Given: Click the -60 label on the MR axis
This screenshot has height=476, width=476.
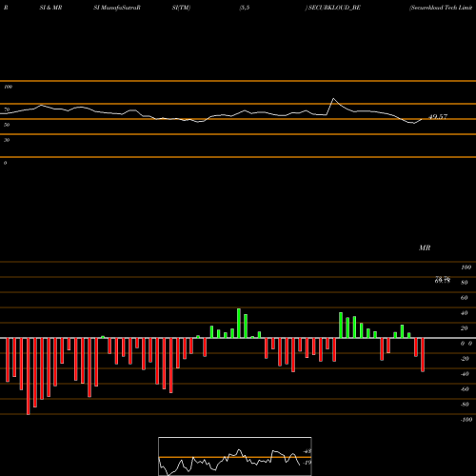Looking at the screenshot, I should [465, 389].
